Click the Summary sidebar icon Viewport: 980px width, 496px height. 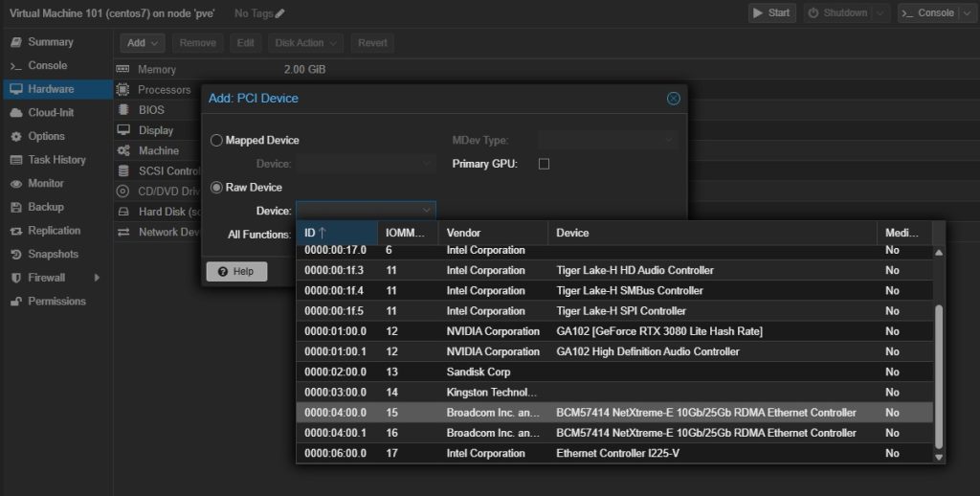coord(16,42)
